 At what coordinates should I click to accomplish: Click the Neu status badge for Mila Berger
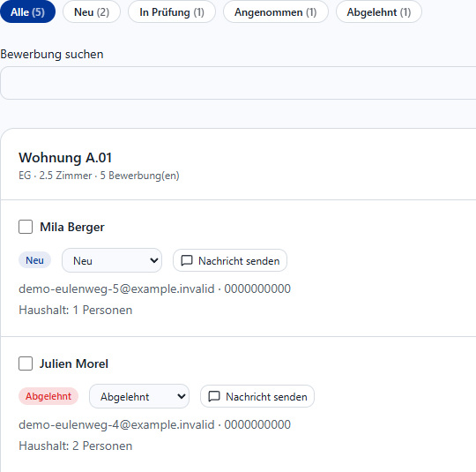[34, 260]
